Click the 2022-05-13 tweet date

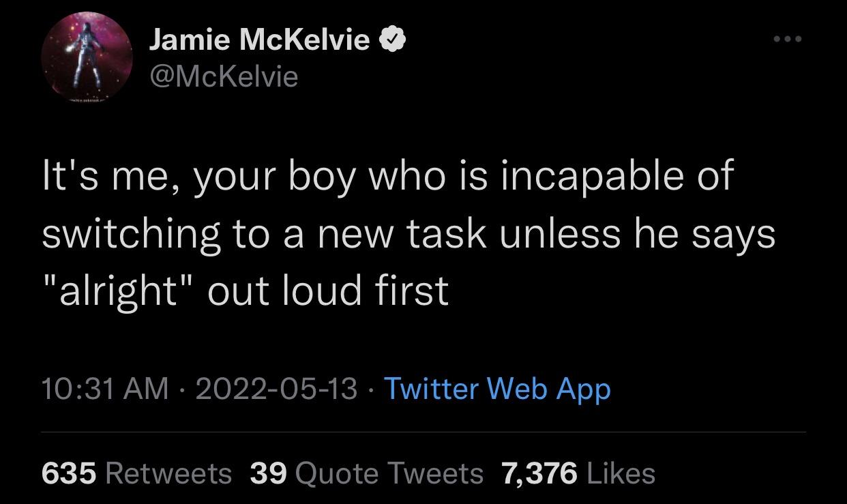tap(276, 388)
